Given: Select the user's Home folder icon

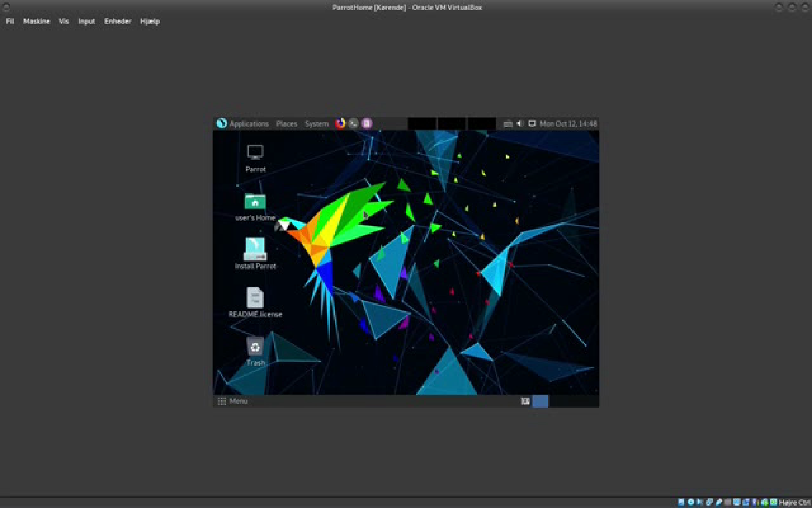Looking at the screenshot, I should click(255, 207).
